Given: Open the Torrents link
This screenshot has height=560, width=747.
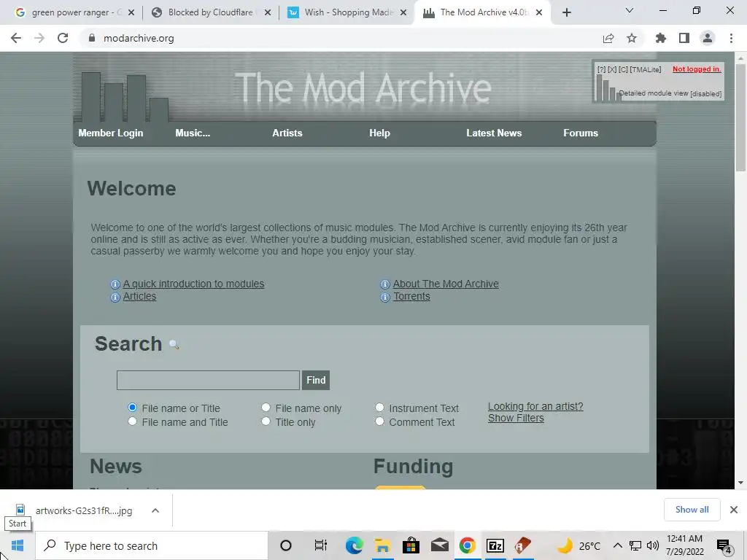Looking at the screenshot, I should point(411,296).
